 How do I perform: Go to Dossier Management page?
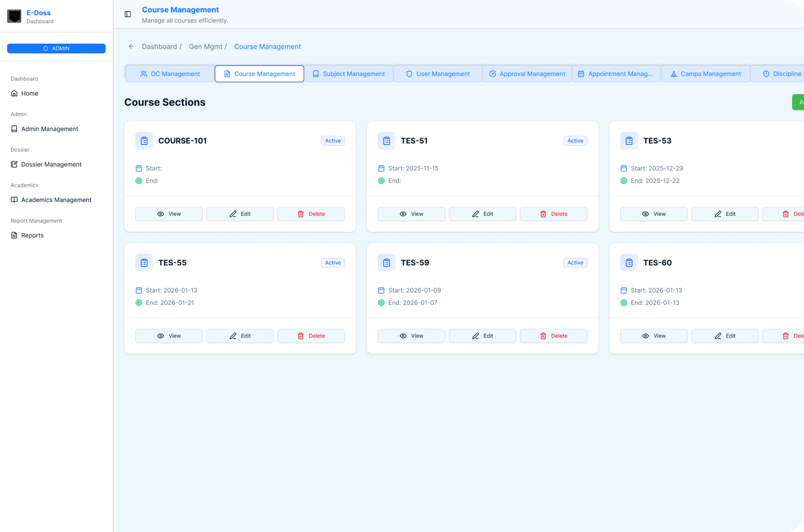51,164
